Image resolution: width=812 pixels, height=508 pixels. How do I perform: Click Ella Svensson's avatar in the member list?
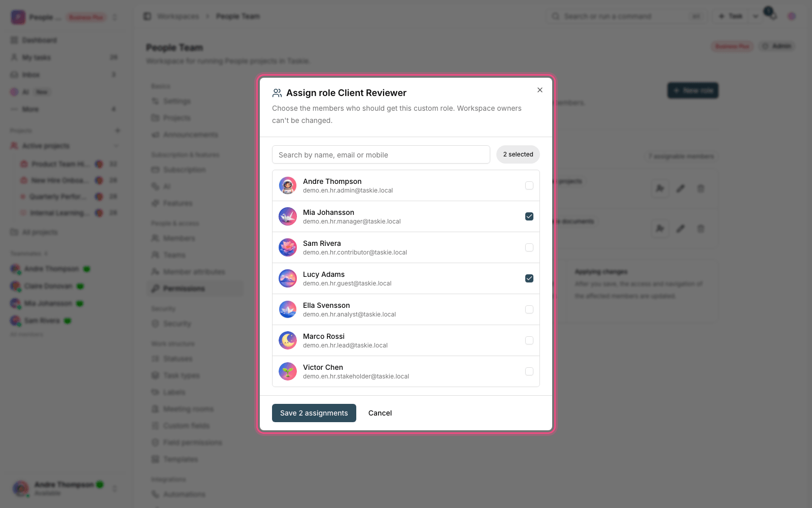288,309
